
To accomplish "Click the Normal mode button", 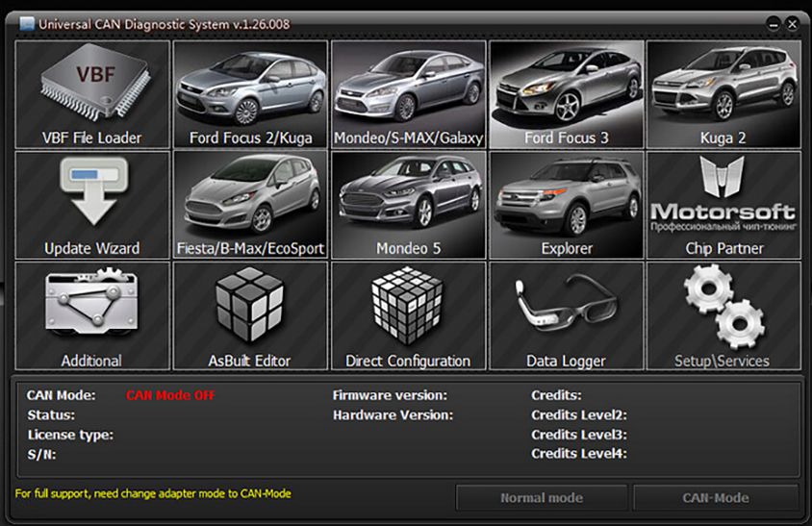I will (x=542, y=498).
